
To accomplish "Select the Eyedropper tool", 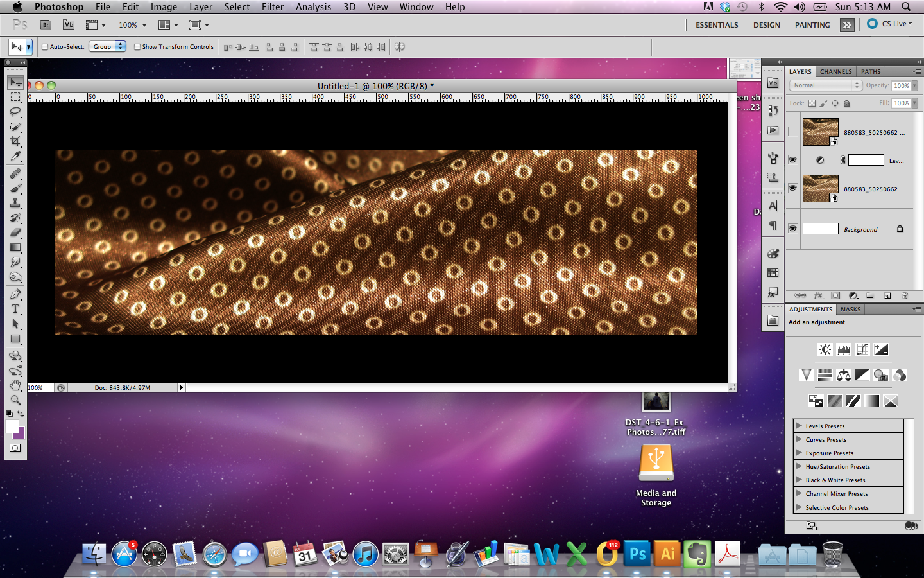I will point(15,157).
